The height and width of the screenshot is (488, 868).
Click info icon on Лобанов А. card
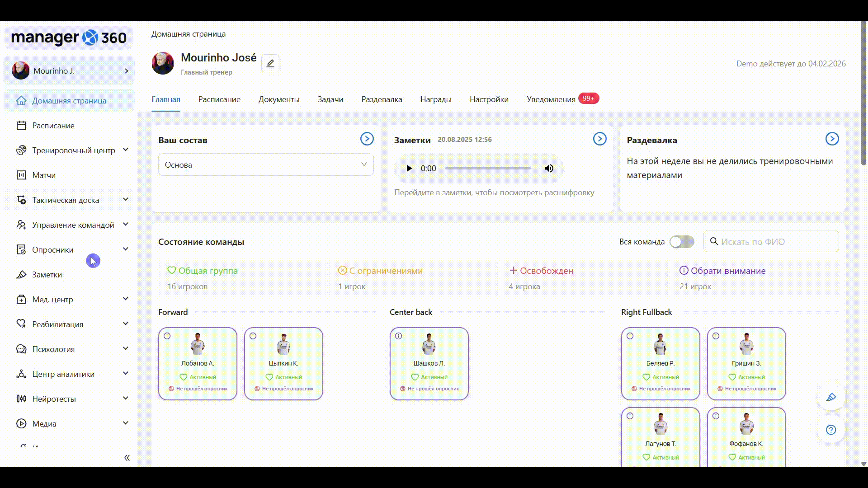pyautogui.click(x=167, y=336)
